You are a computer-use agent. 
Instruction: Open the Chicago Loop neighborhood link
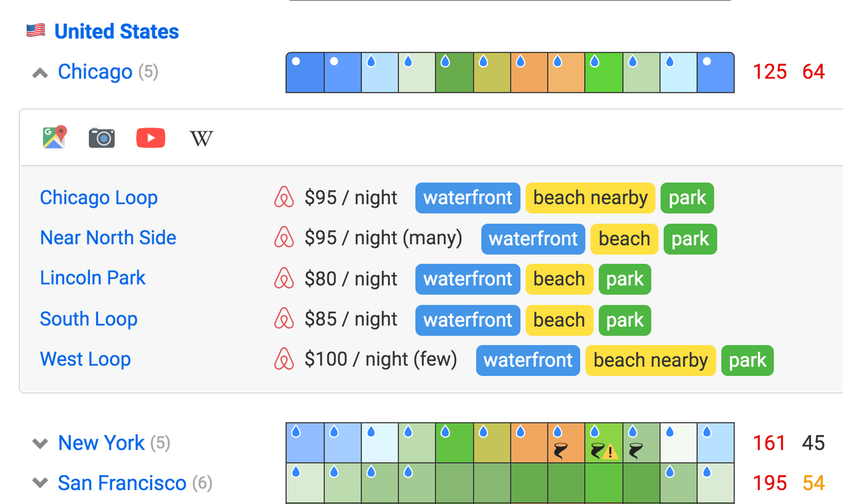point(99,198)
